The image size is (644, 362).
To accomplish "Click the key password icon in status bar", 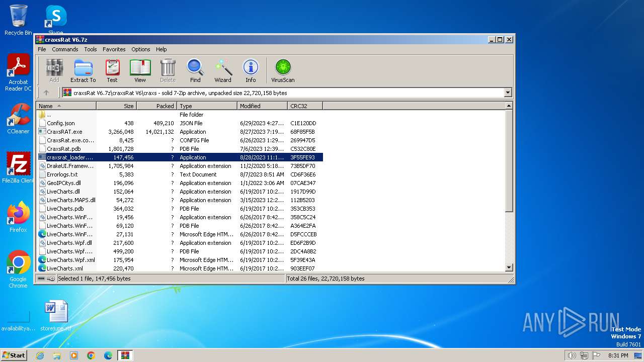I will [51, 278].
